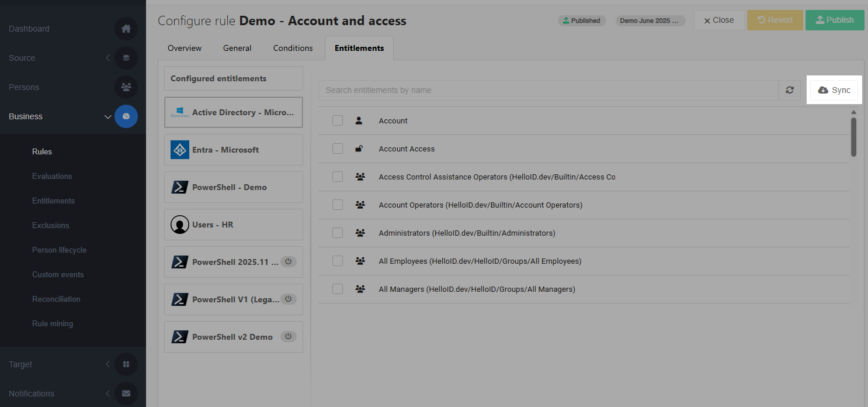This screenshot has height=407, width=868.
Task: Expand the Source menu chevron
Action: [x=107, y=58]
